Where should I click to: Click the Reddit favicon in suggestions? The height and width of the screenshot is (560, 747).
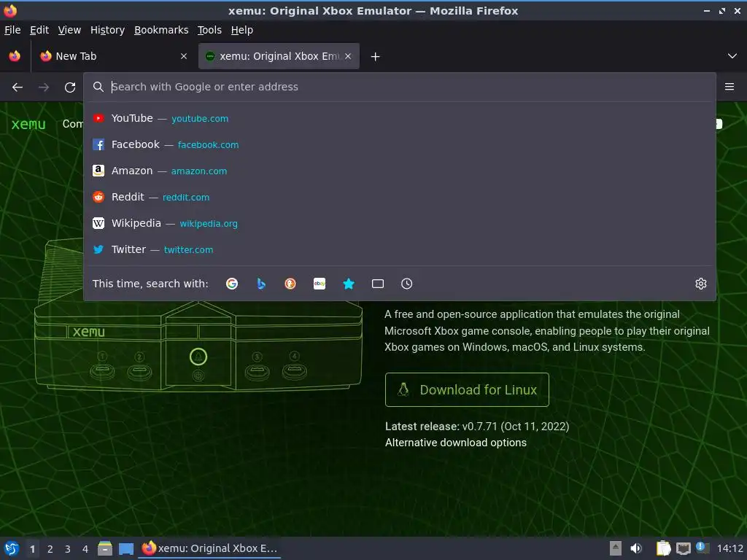pos(98,197)
